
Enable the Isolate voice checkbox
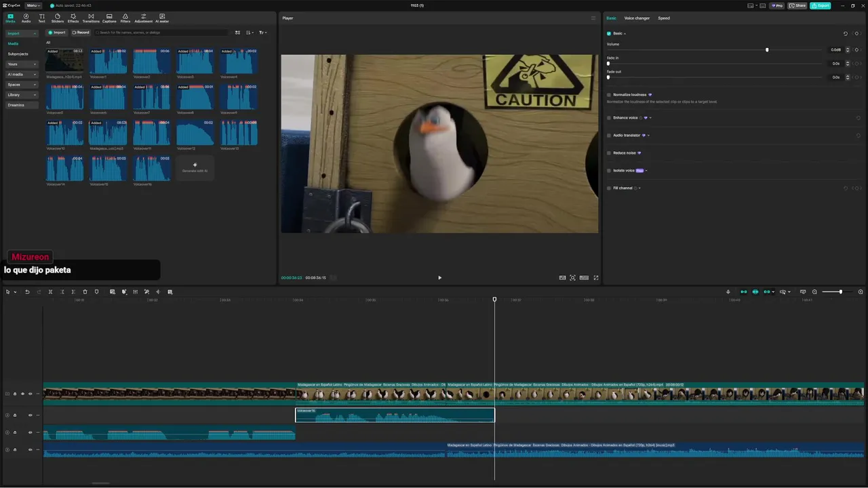pyautogui.click(x=609, y=171)
